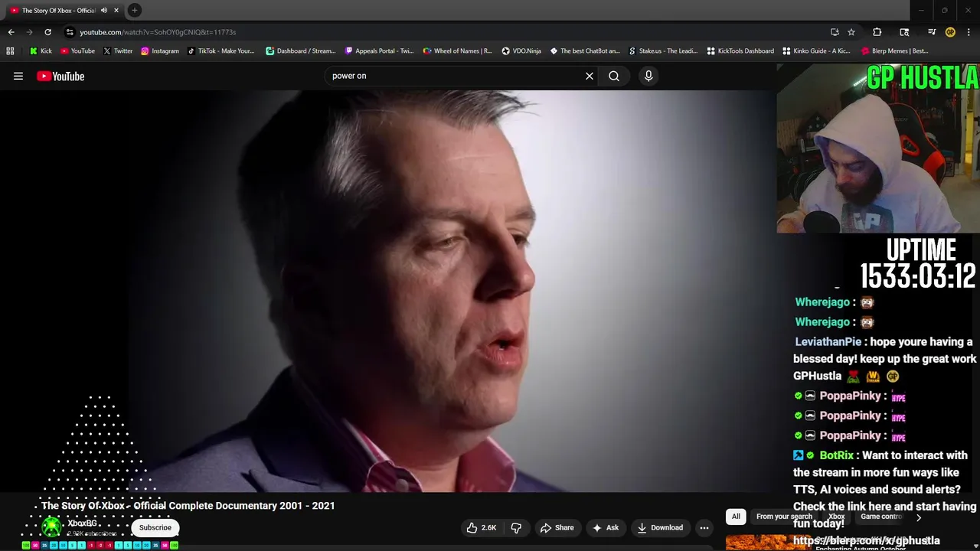This screenshot has width=980, height=551.
Task: Select the Xbox filter chip
Action: pyautogui.click(x=836, y=517)
